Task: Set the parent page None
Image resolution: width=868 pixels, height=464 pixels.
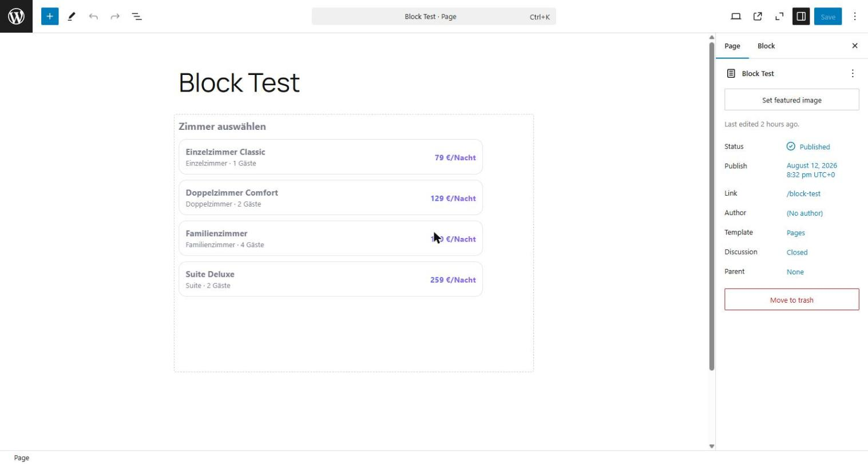Action: click(795, 272)
